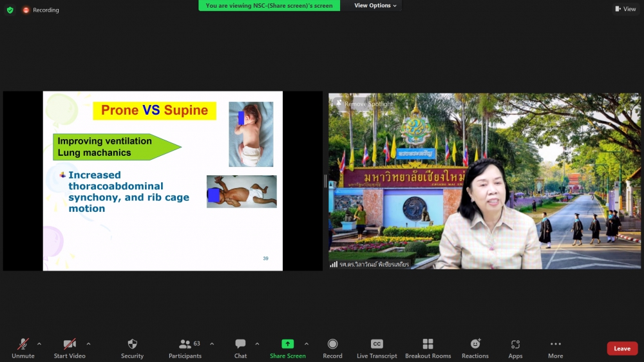Screen dimensions: 644x362
Task: Expand audio options arrow next to Unmute
Action: tap(39, 343)
